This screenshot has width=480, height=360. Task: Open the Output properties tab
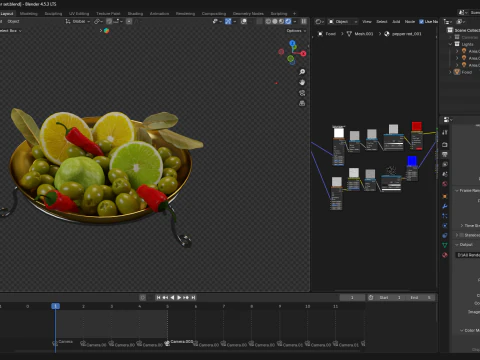coord(445,154)
